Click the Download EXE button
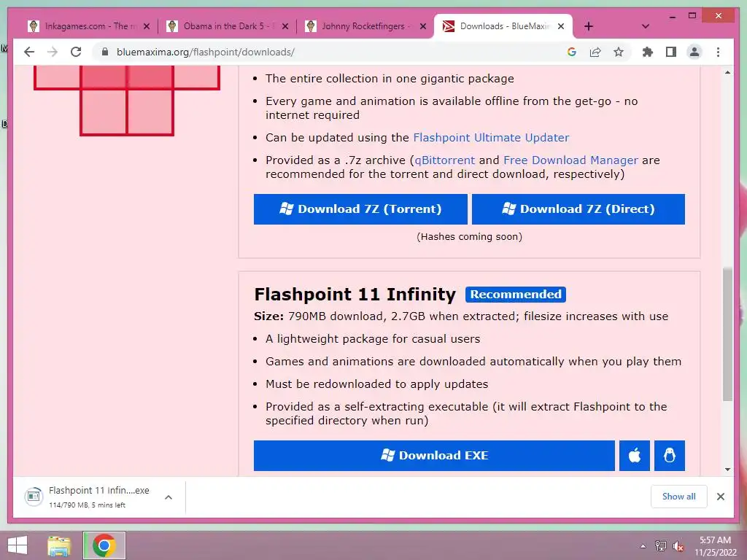 (434, 456)
